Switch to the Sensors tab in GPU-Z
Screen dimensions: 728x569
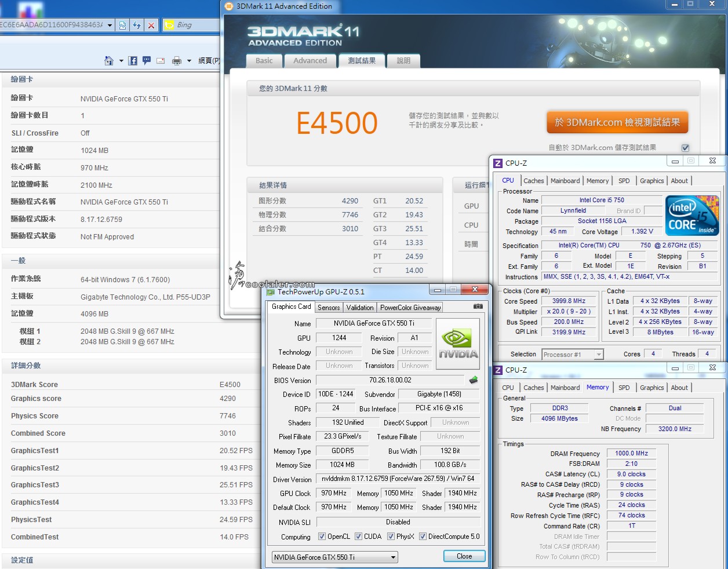(x=329, y=308)
